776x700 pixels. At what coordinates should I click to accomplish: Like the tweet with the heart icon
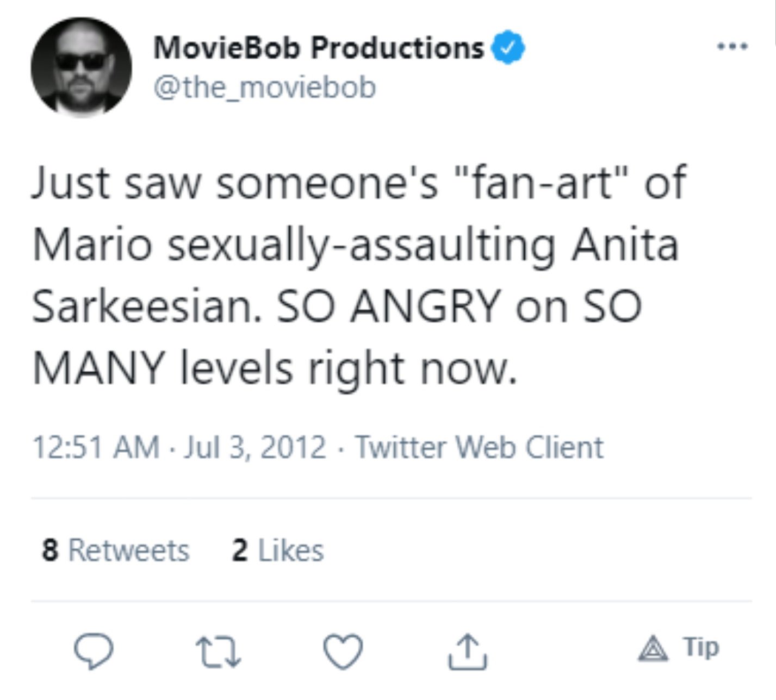pos(343,651)
